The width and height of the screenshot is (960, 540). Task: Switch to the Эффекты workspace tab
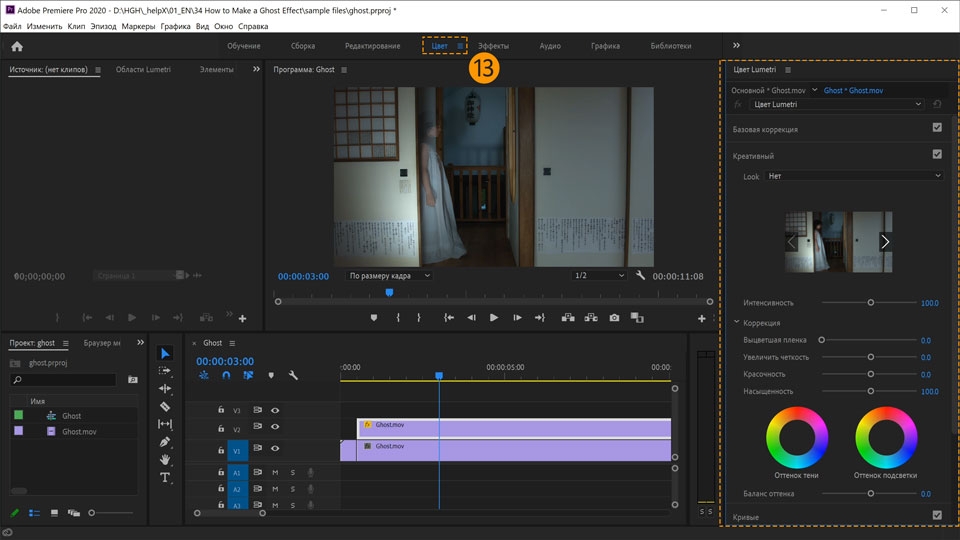(493, 46)
